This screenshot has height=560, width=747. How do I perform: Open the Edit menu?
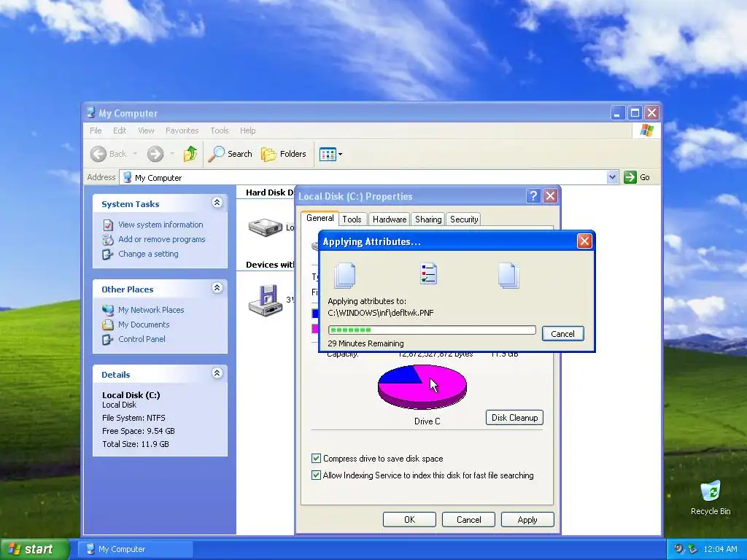point(120,131)
